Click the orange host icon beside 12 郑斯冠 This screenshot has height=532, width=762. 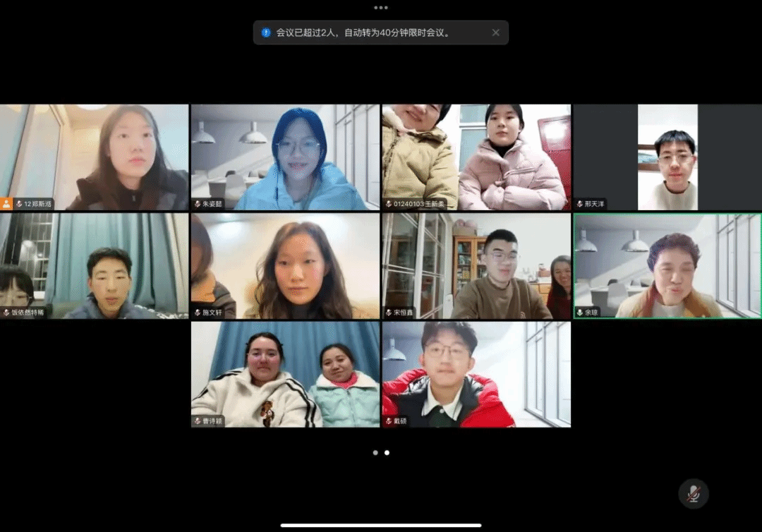6,204
